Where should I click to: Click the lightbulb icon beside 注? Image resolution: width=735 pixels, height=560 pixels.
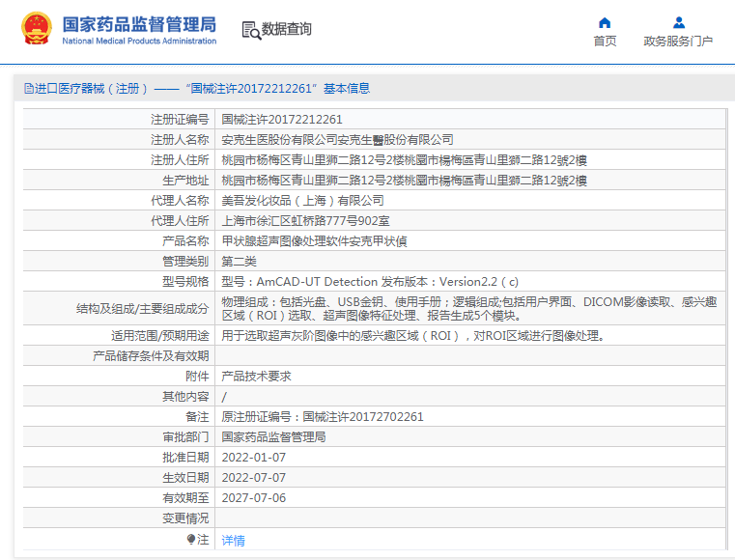(x=191, y=540)
